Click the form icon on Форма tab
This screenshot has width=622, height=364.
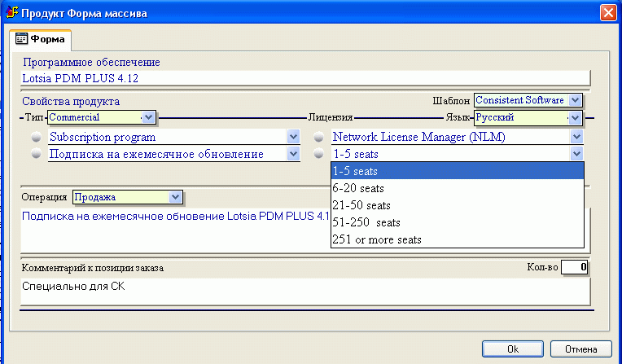pos(22,38)
